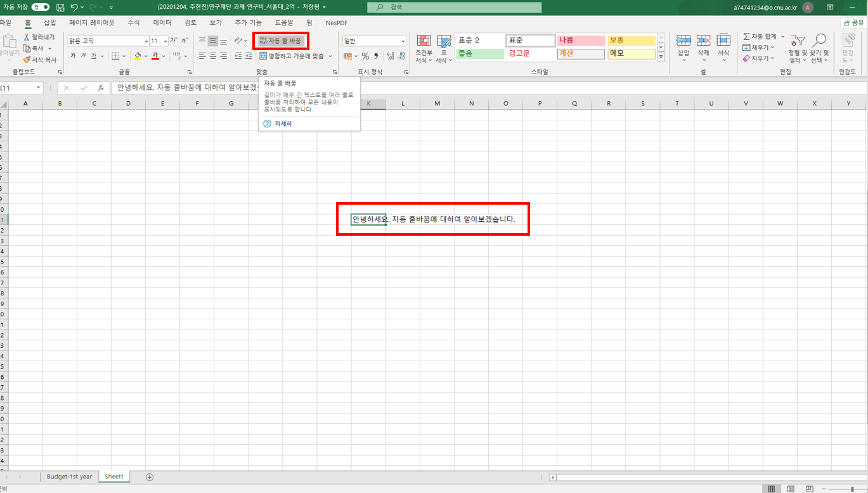
Task: Toggle 자동 줄 바꿈 wrap text
Action: (x=281, y=41)
